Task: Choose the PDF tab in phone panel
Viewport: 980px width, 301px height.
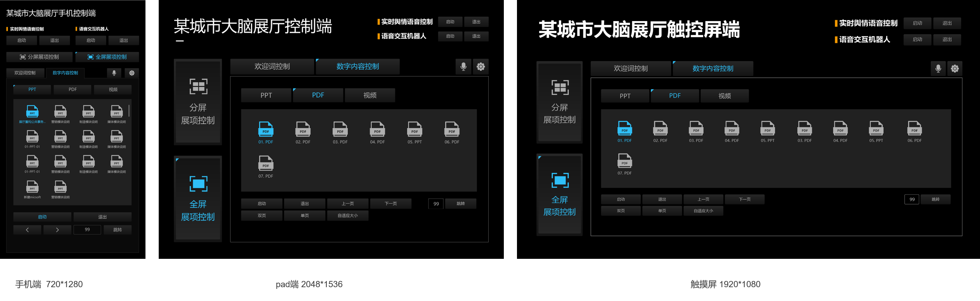Action: coord(73,90)
